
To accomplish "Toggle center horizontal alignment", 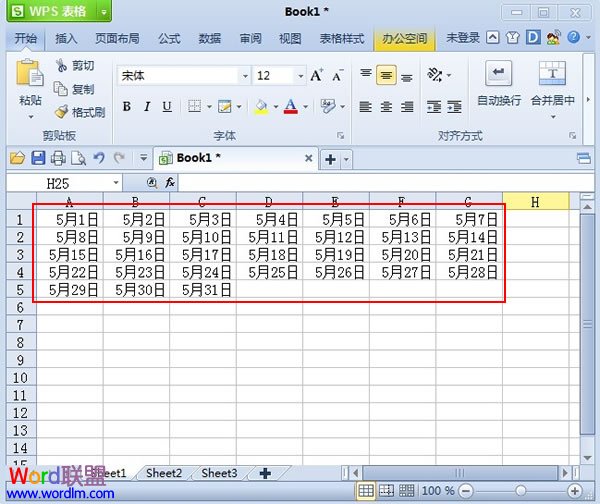I will click(385, 75).
